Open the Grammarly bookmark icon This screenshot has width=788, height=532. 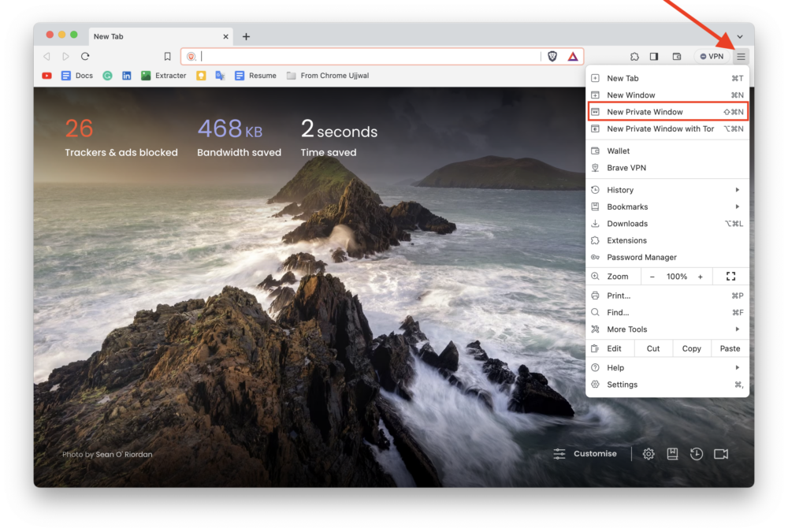[106, 75]
